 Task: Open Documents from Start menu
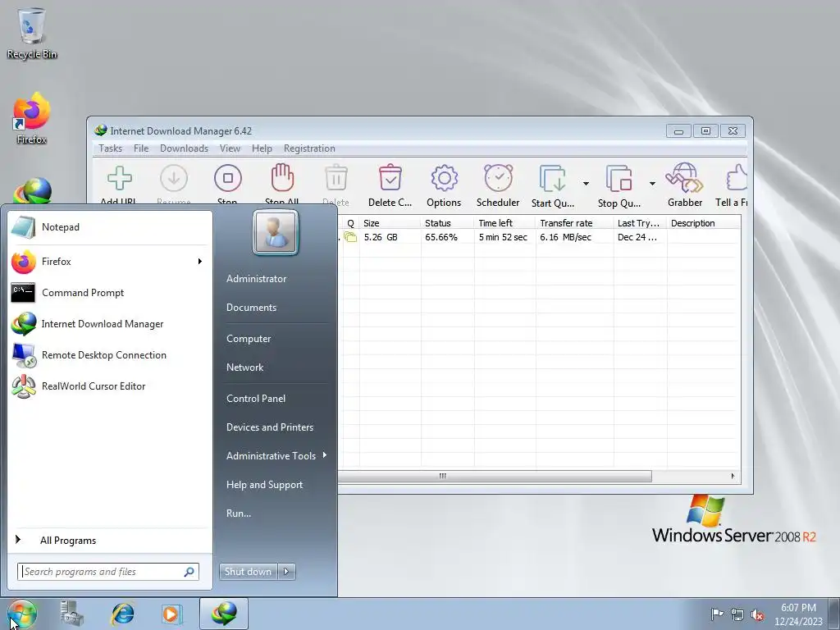(251, 308)
